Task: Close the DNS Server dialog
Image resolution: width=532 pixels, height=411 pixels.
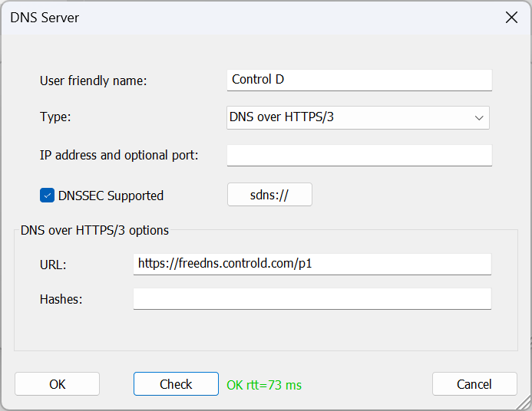Action: pos(511,18)
